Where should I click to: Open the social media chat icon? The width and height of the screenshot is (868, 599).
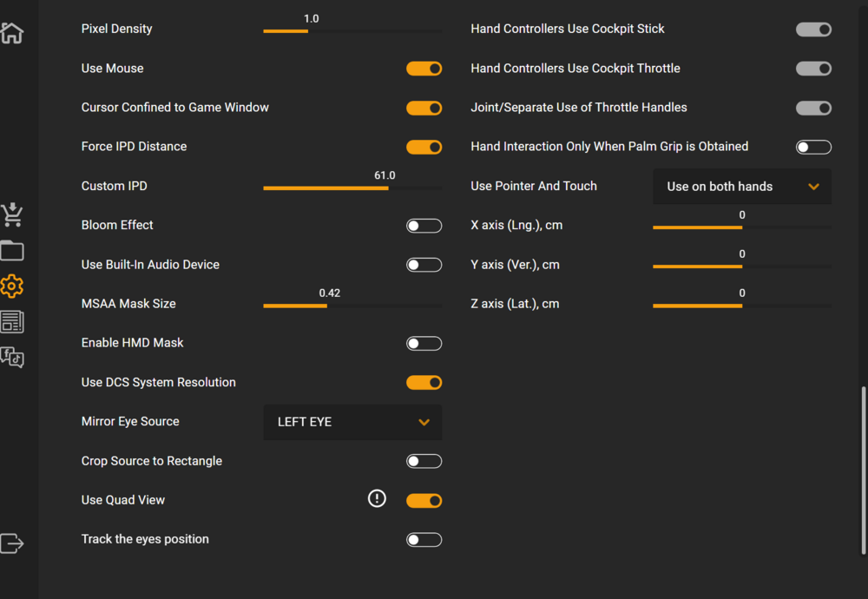click(12, 357)
